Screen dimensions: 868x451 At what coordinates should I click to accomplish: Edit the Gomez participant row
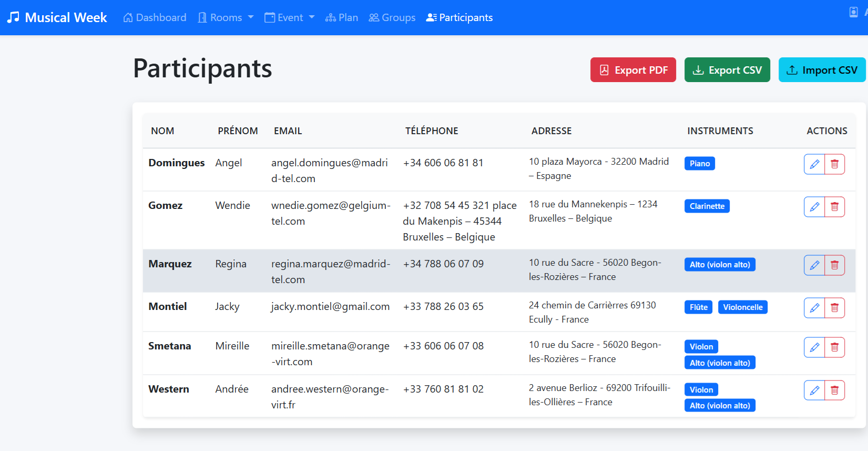coord(814,207)
